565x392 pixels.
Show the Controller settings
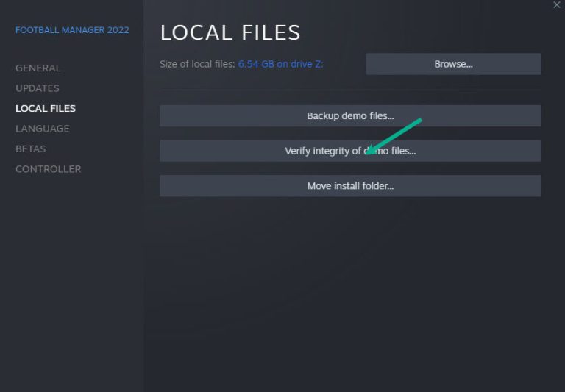pos(49,169)
